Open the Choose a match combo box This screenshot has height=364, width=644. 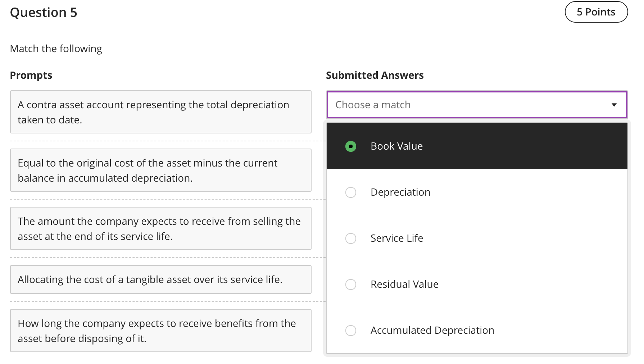pos(468,105)
